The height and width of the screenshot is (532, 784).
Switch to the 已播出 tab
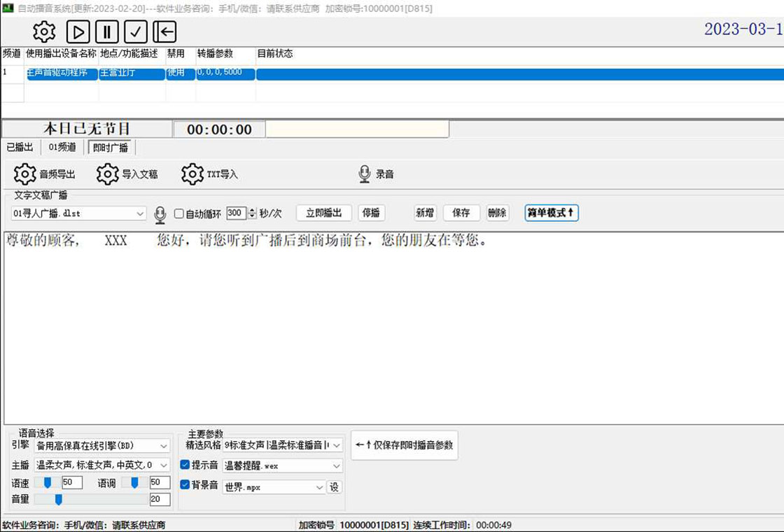pos(20,147)
